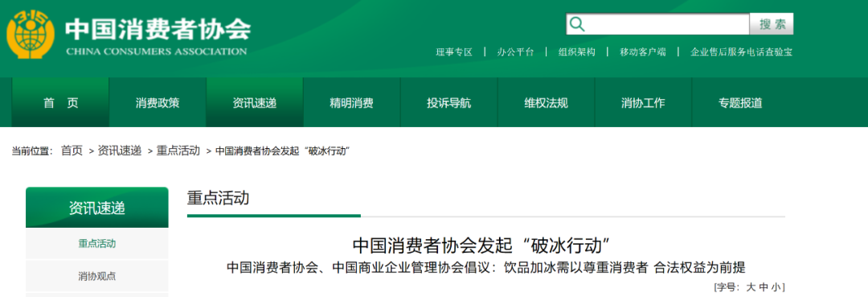
Task: Click 首页 in the breadcrumb trail
Action: (72, 151)
